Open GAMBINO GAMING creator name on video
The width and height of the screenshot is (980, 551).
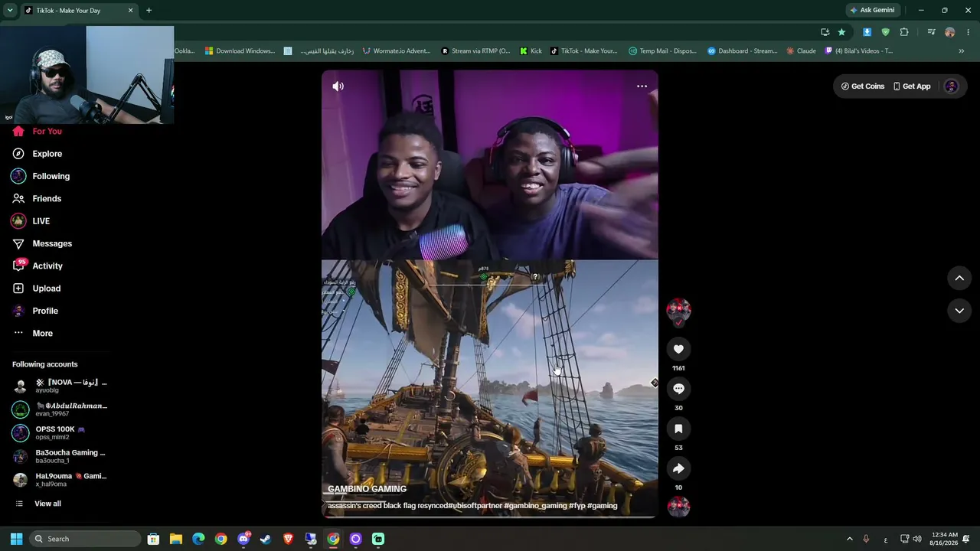[367, 489]
